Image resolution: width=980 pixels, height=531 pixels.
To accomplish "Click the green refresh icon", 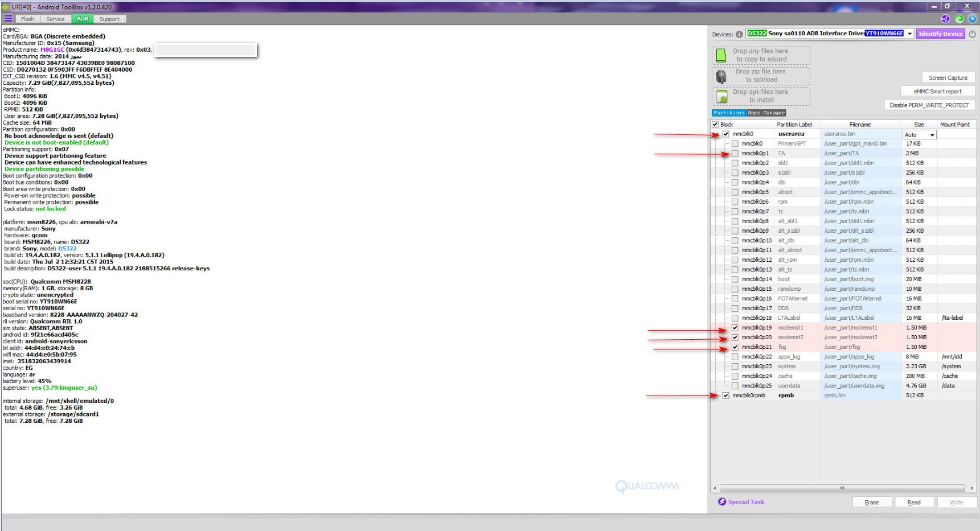I will (960, 19).
